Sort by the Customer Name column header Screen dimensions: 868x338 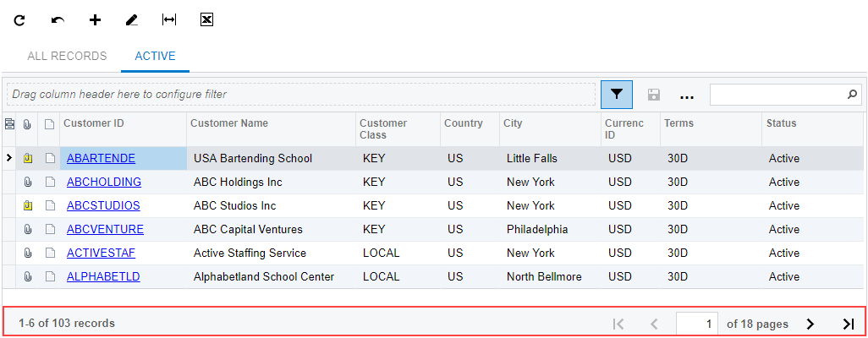(x=229, y=123)
